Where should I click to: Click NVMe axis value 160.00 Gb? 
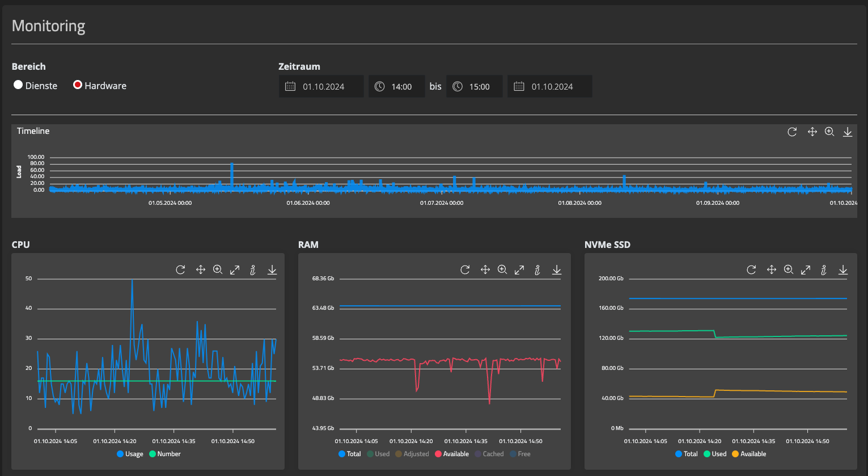click(611, 308)
